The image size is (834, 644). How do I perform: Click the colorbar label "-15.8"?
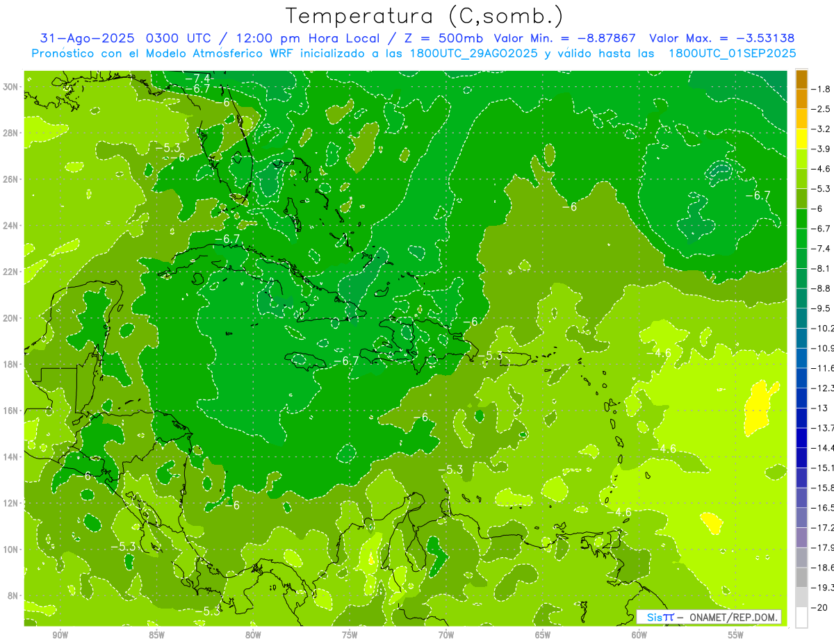click(822, 488)
